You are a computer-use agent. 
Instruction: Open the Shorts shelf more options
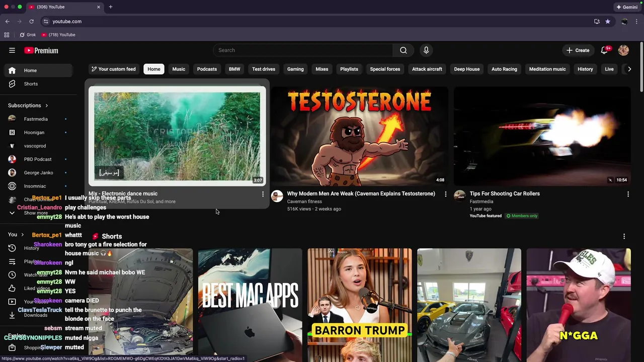click(x=624, y=236)
